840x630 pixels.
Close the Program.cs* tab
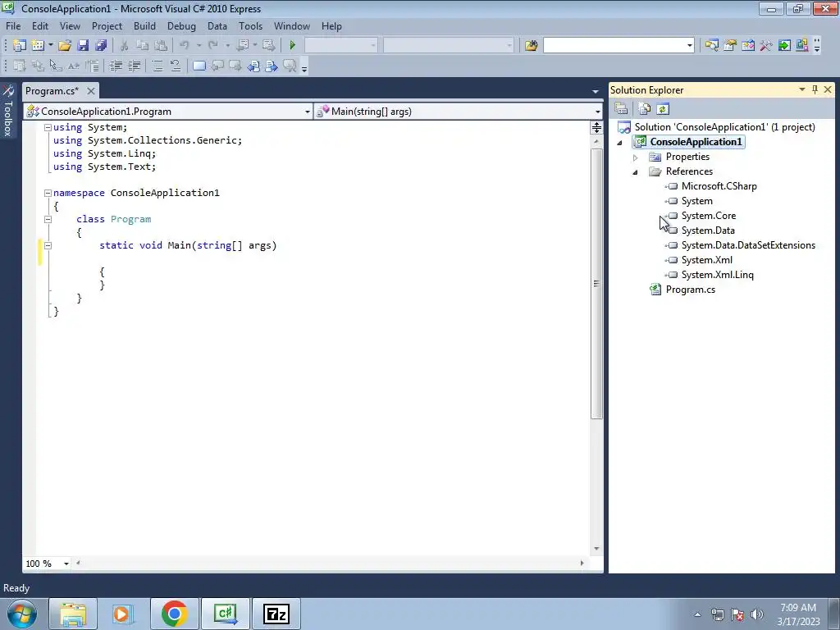[x=91, y=91]
